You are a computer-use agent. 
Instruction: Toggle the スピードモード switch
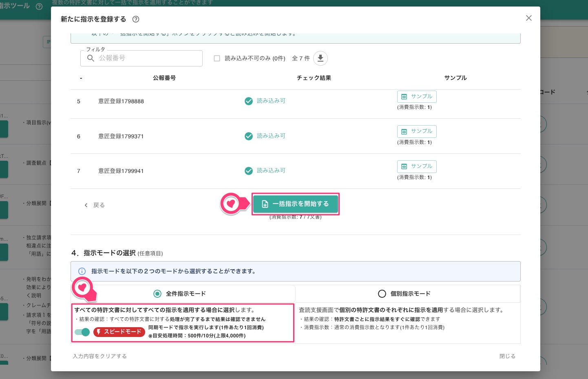point(82,332)
